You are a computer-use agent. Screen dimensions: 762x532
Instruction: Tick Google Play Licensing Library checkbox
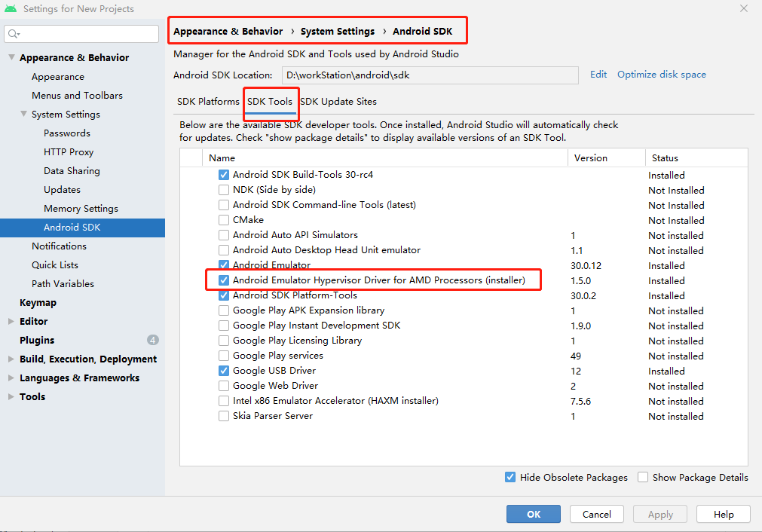point(224,340)
